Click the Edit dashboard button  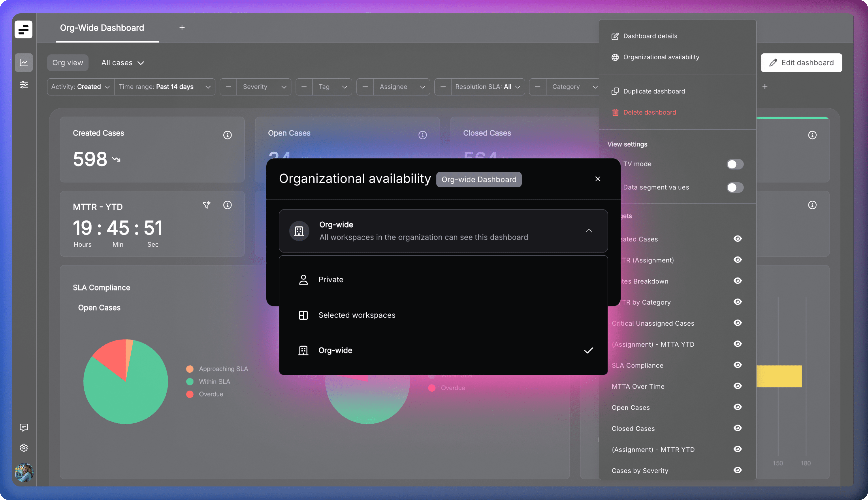point(801,62)
